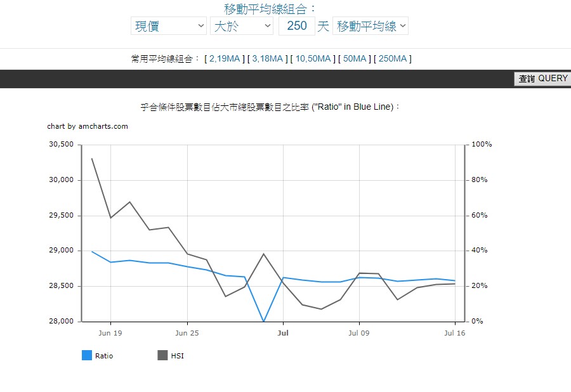Toggle the gray HSI legend swatch
This screenshot has width=571, height=392.
point(162,356)
